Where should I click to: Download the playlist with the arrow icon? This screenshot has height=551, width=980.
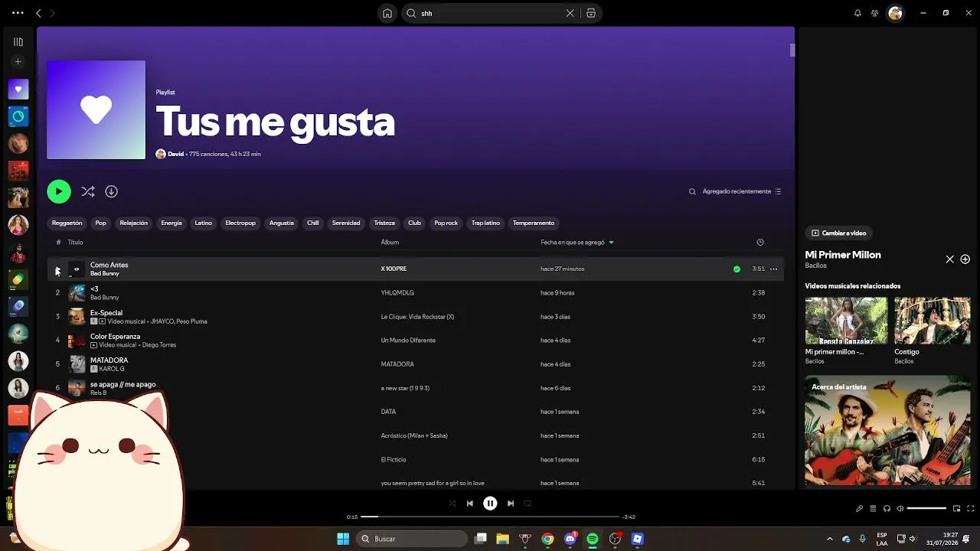coord(111,191)
